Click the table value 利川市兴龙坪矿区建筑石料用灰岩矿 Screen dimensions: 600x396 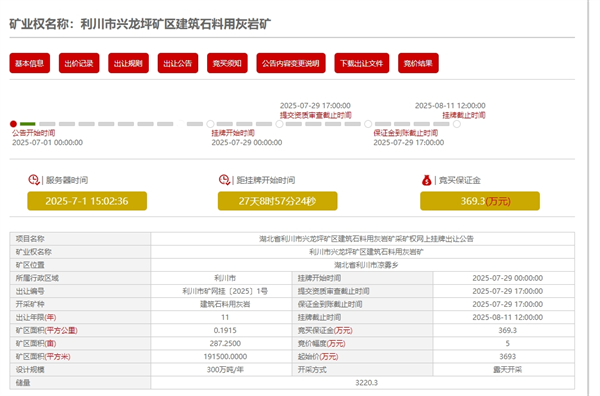[366, 252]
